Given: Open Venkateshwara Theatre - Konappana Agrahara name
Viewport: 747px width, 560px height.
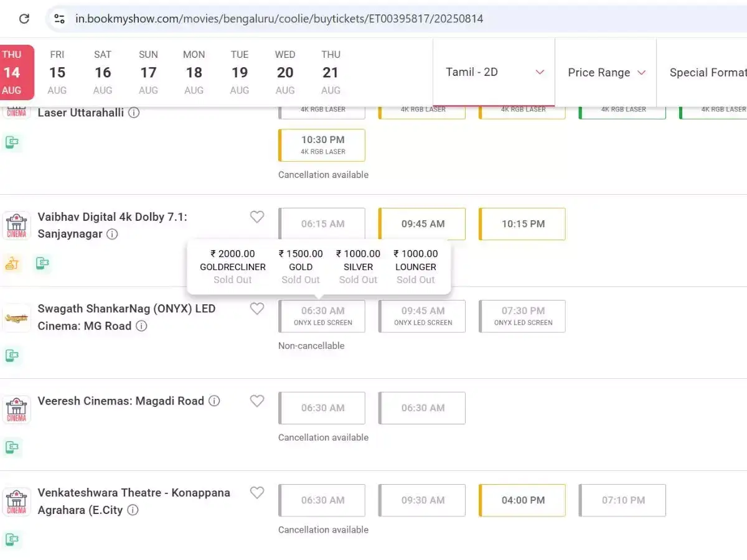Looking at the screenshot, I should tap(134, 502).
